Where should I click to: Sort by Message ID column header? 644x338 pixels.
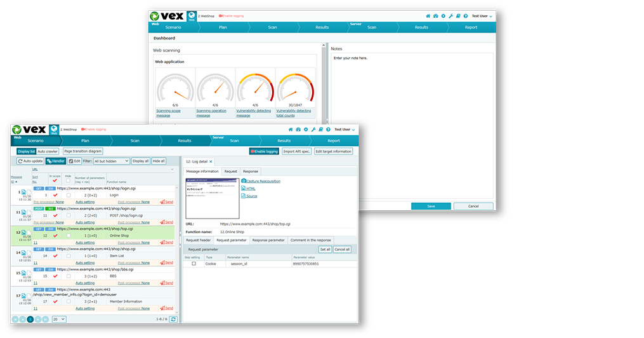pyautogui.click(x=16, y=179)
